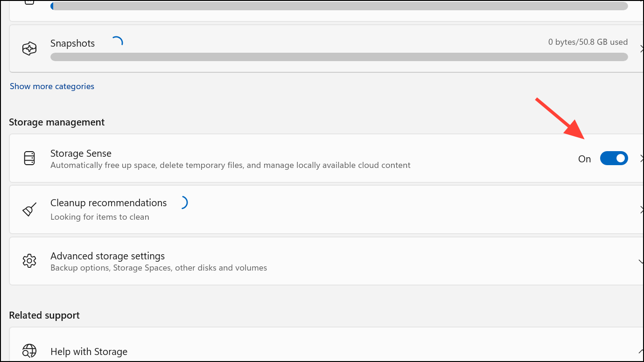Click the Help with Storage globe icon

tap(29, 351)
